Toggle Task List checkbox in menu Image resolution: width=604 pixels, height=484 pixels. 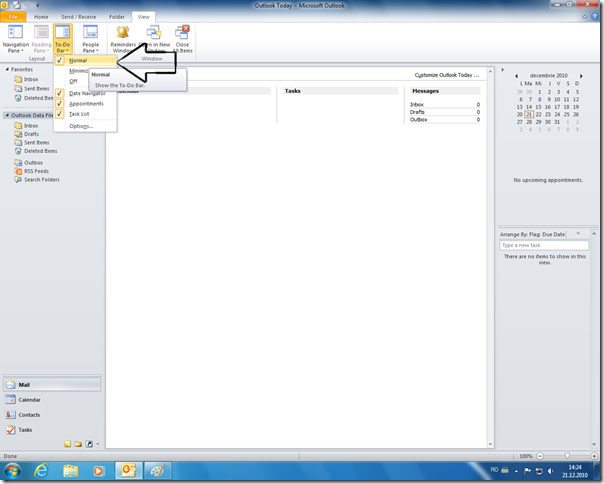point(59,114)
